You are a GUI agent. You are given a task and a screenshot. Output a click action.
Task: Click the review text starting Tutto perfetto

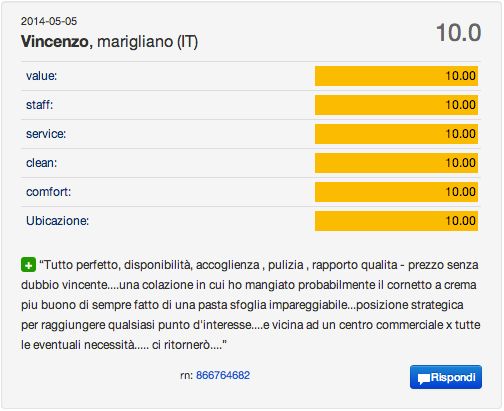pos(250,305)
